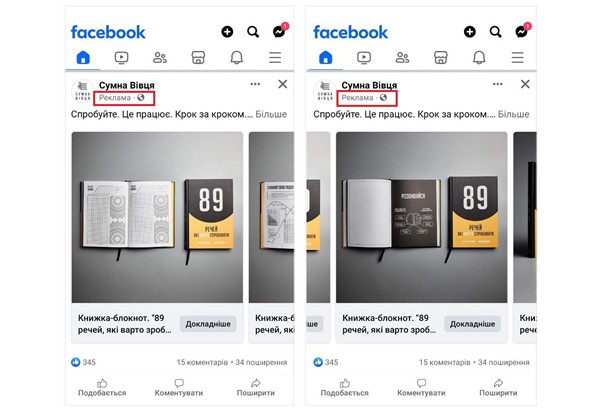Click 'Поширити' share in left screenshot
This screenshot has height=411, width=602.
pos(256,388)
